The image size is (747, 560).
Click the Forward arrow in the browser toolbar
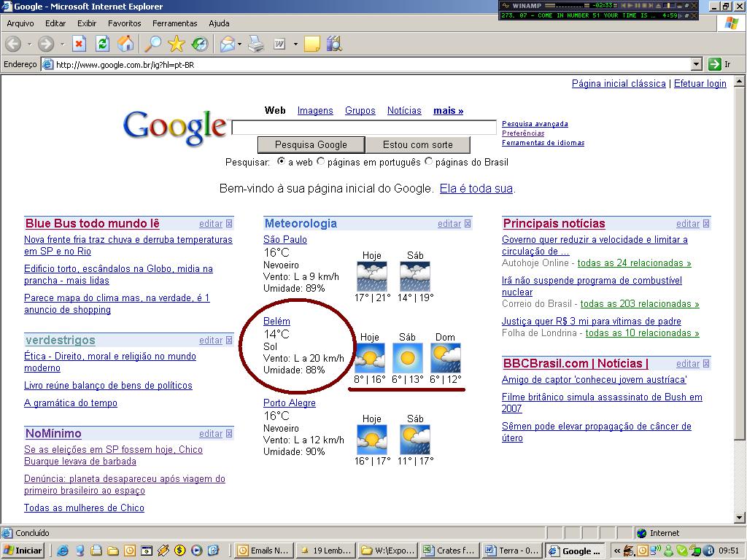46,44
